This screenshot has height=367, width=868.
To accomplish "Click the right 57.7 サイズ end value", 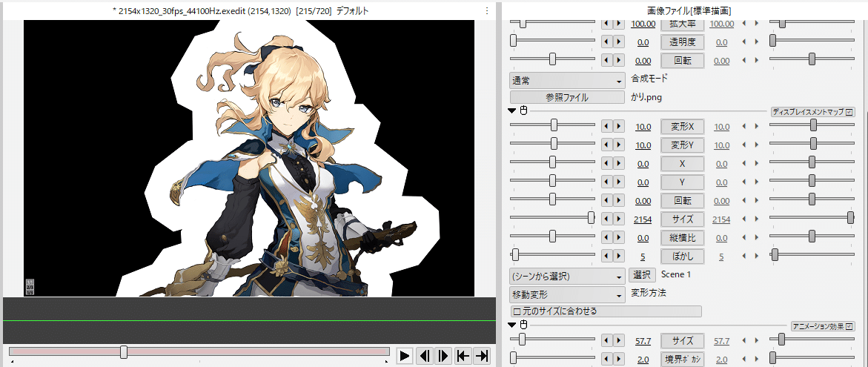I will [x=722, y=341].
